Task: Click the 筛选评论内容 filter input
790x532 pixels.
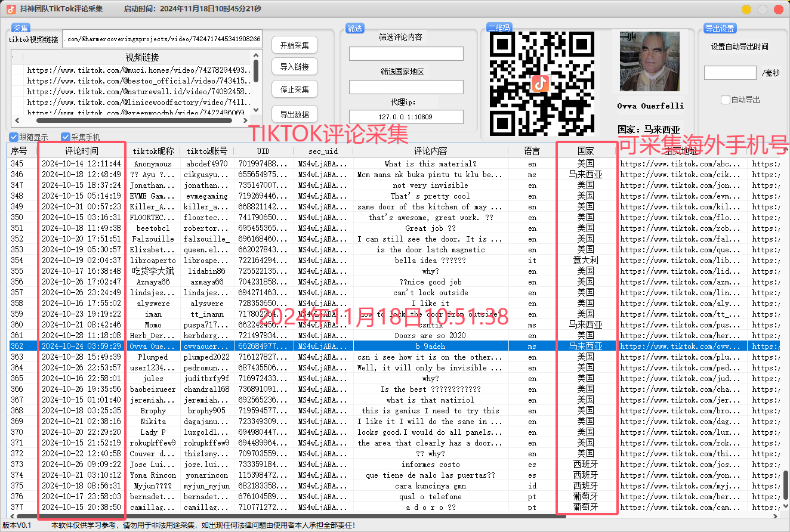Action: (x=406, y=54)
